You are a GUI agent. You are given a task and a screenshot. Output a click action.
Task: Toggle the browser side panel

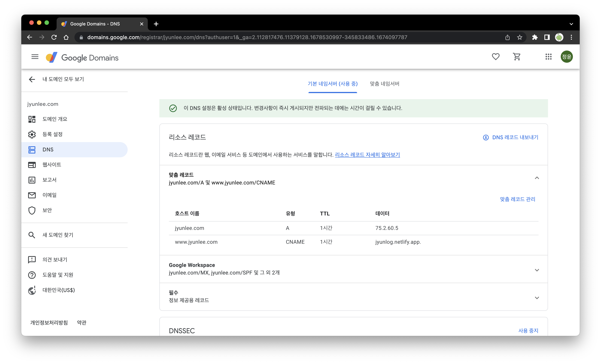(x=547, y=37)
